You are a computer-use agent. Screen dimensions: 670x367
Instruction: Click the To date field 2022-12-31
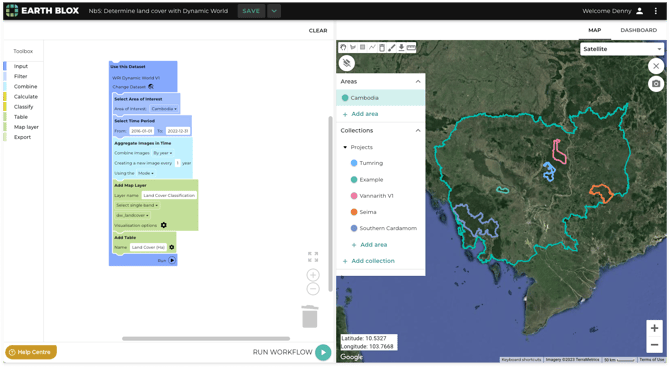(x=178, y=131)
